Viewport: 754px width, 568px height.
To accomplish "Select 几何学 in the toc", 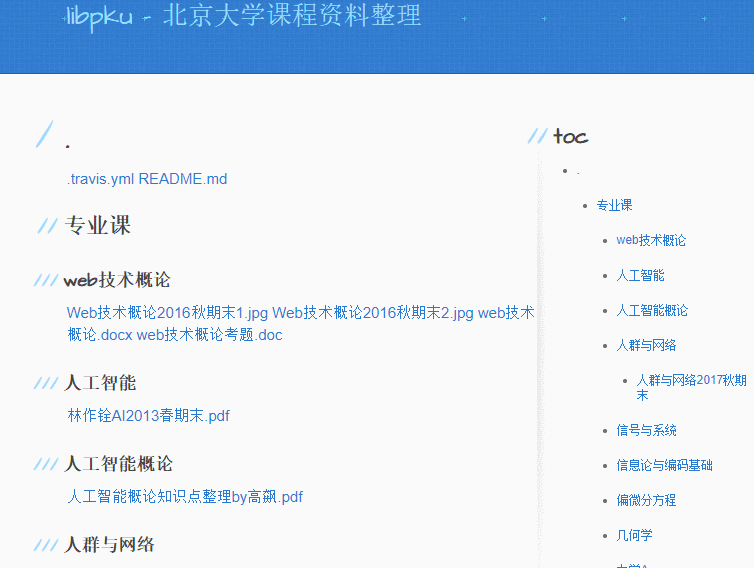I will click(634, 535).
